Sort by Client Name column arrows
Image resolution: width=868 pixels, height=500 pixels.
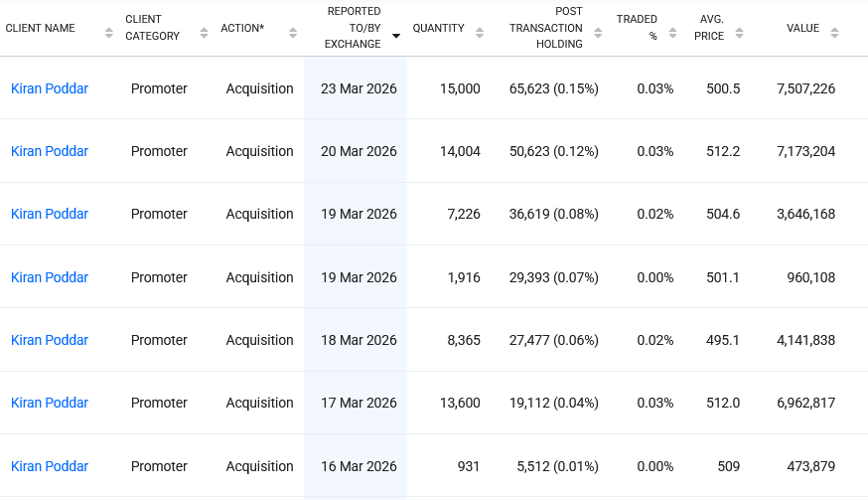click(109, 33)
